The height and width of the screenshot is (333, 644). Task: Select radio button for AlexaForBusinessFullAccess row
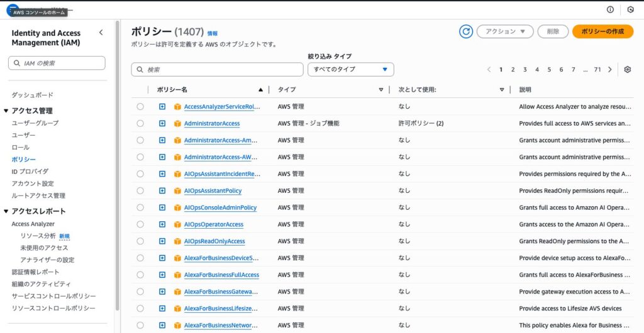tap(140, 275)
